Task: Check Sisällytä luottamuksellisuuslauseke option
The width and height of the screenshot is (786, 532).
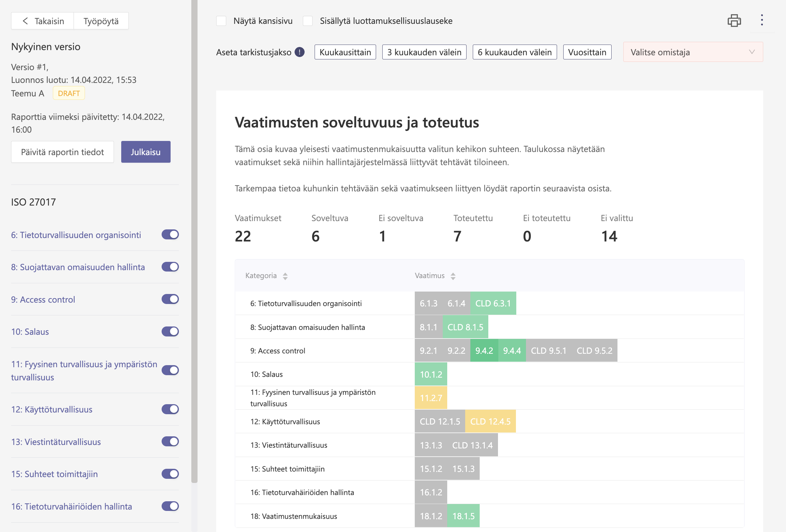Action: tap(308, 21)
